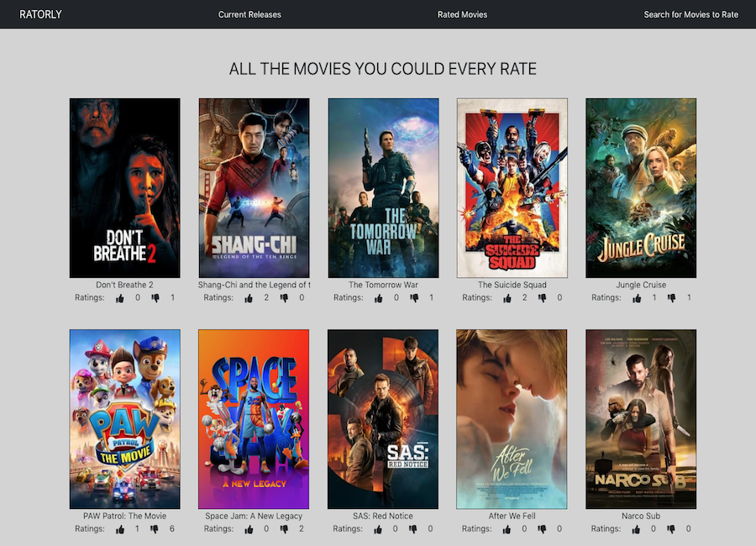Click the After We Fell title text

pos(512,516)
